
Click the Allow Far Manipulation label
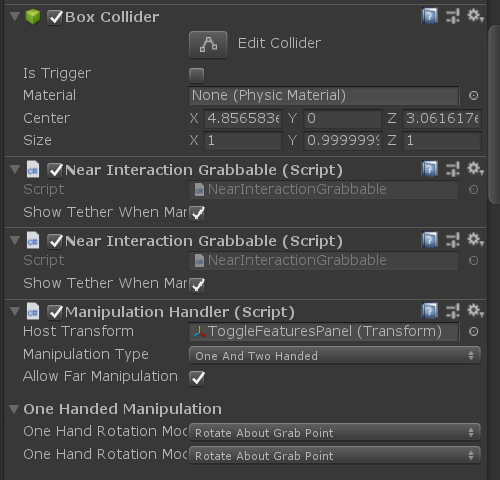100,376
